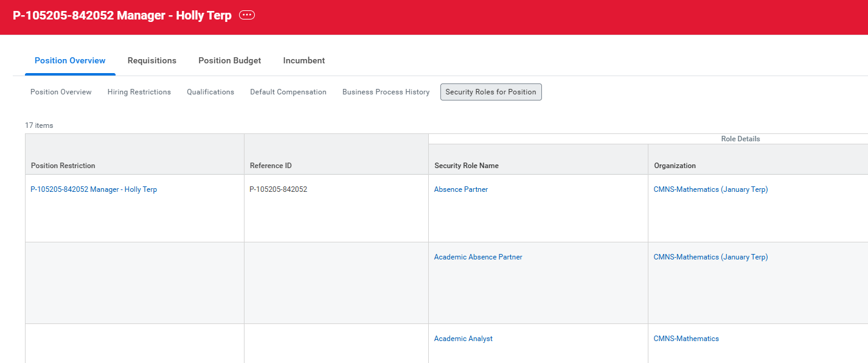Switch to the Requisitions tab
The image size is (868, 363).
(x=151, y=60)
